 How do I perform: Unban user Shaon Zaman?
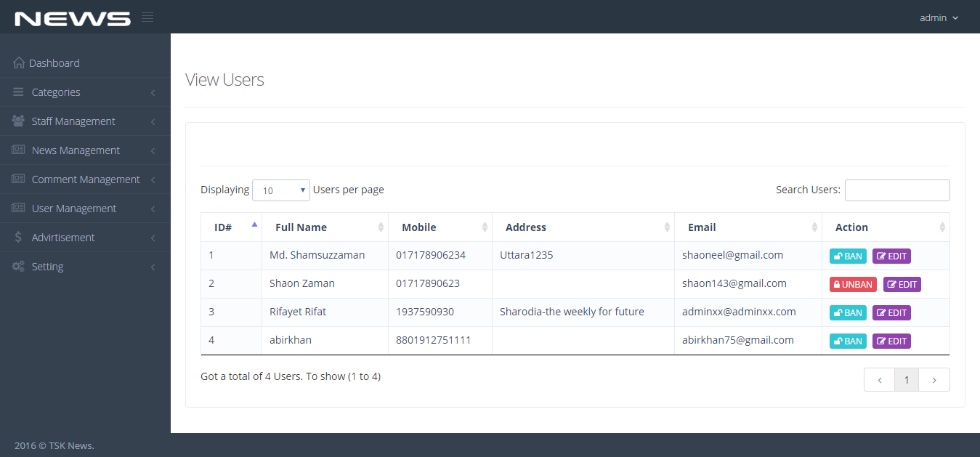click(853, 284)
